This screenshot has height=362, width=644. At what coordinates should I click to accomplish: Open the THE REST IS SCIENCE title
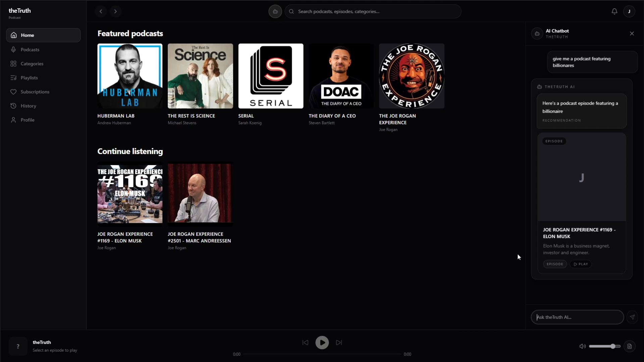click(191, 116)
